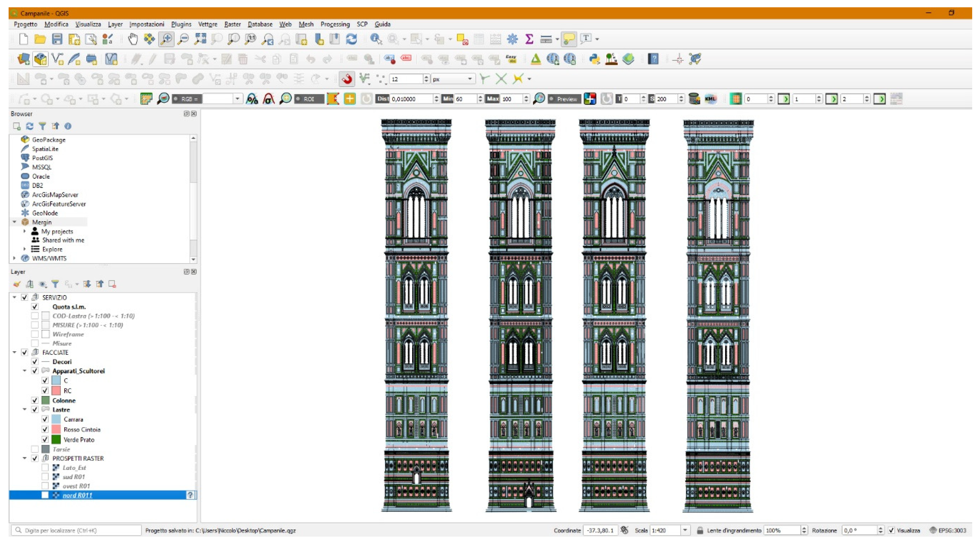The height and width of the screenshot is (545, 980).
Task: Click filter legend icon in Layer panel
Action: pyautogui.click(x=56, y=284)
